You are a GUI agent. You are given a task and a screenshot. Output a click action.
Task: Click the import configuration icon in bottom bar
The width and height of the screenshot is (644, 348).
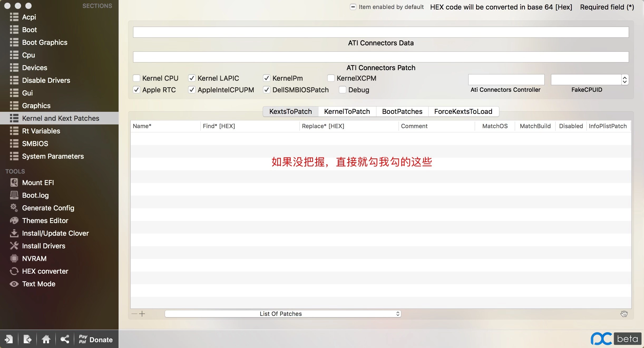coord(9,339)
